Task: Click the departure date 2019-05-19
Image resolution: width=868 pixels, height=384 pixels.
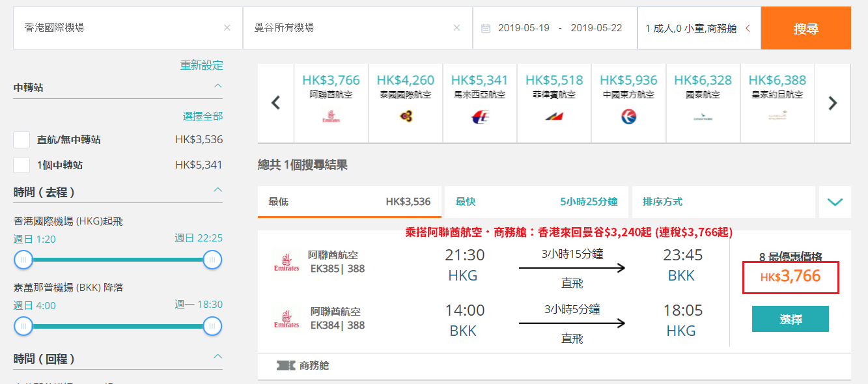Action: tap(524, 28)
